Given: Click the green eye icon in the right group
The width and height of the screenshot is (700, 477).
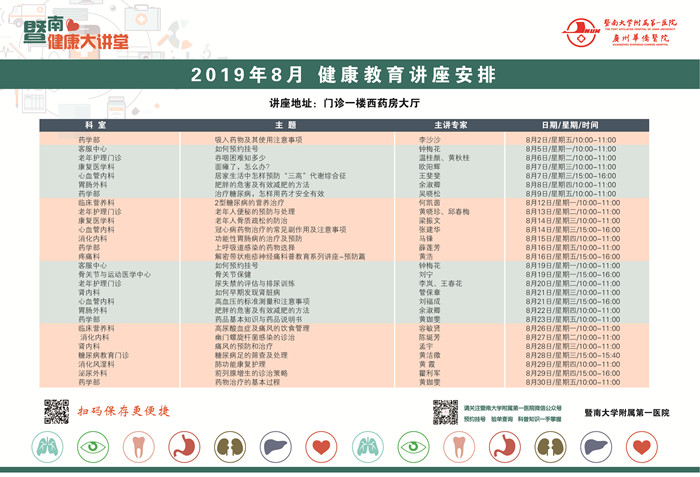Looking at the screenshot, I should pyautogui.click(x=413, y=447).
